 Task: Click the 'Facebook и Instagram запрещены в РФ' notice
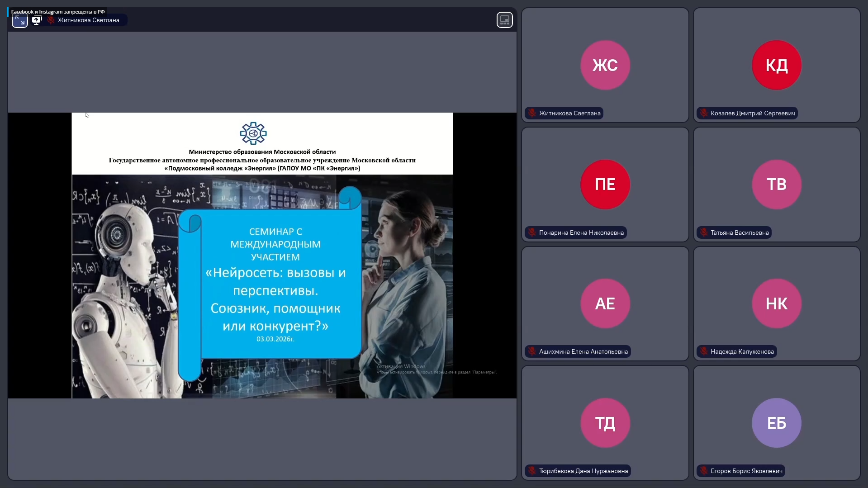point(58,12)
